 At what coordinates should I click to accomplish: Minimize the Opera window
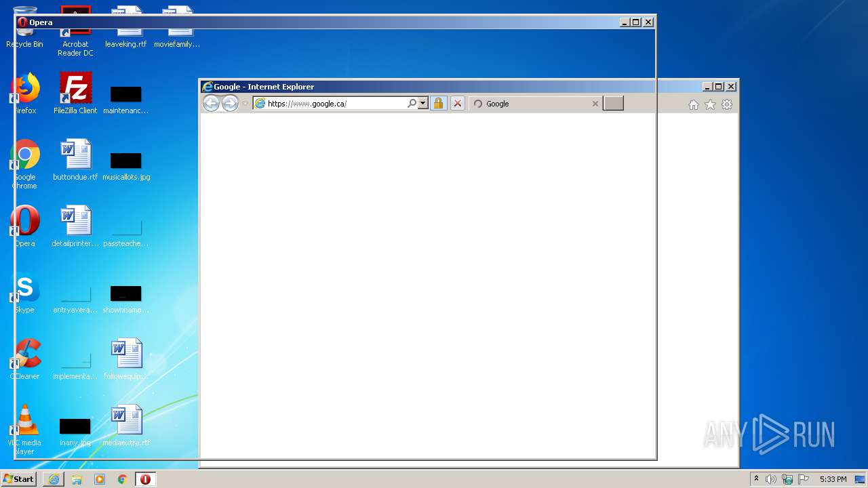[625, 22]
